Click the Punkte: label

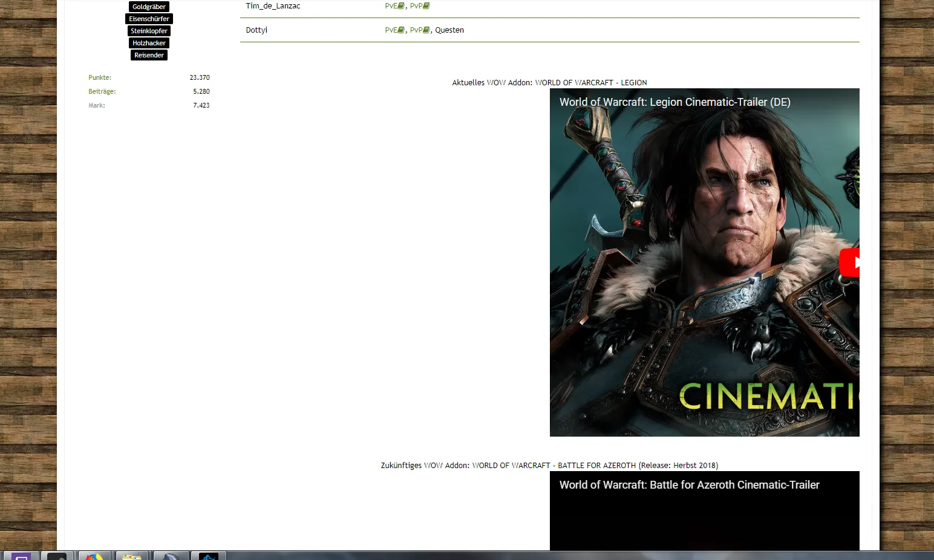[100, 77]
